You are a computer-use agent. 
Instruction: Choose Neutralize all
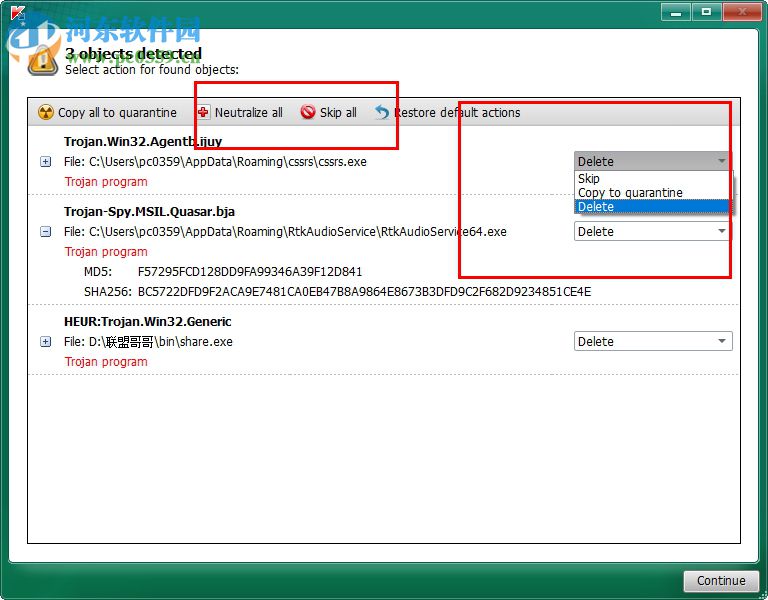240,112
